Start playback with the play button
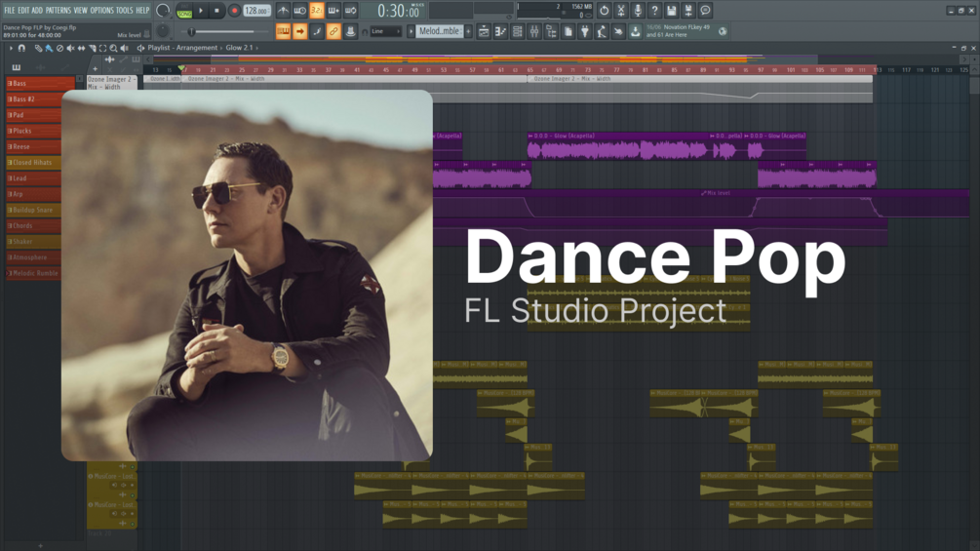Viewport: 980px width, 551px height. pyautogui.click(x=201, y=11)
